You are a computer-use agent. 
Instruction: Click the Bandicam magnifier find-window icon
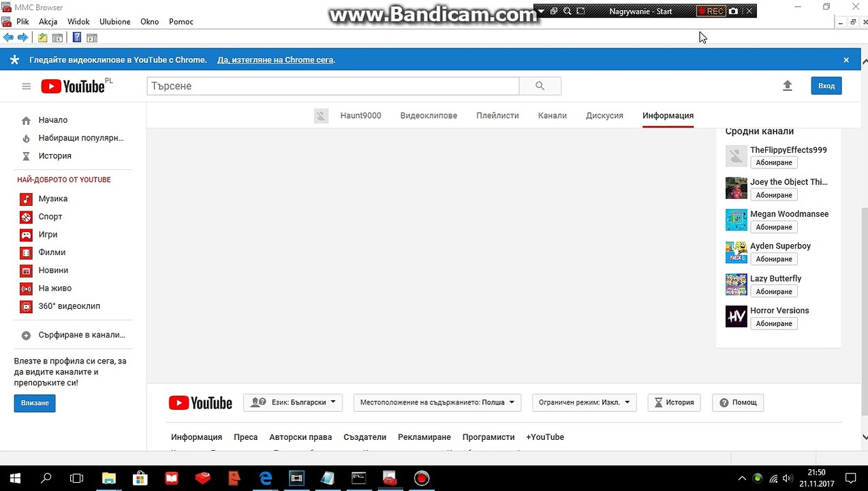tap(567, 11)
